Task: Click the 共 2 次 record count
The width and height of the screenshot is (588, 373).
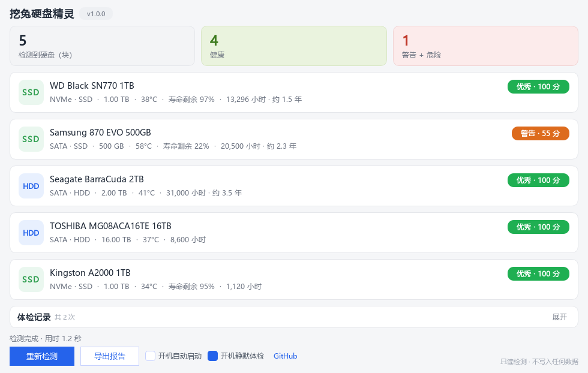Action: coord(65,317)
